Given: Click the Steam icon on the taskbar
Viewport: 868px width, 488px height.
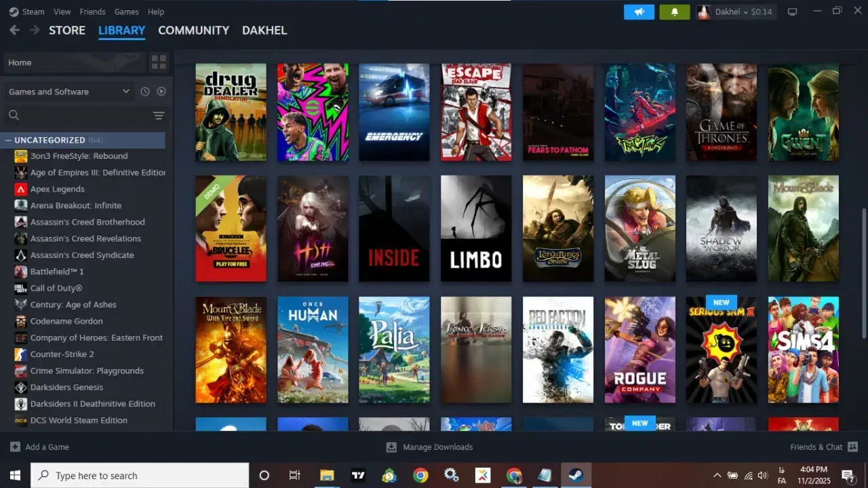Looking at the screenshot, I should pos(576,475).
